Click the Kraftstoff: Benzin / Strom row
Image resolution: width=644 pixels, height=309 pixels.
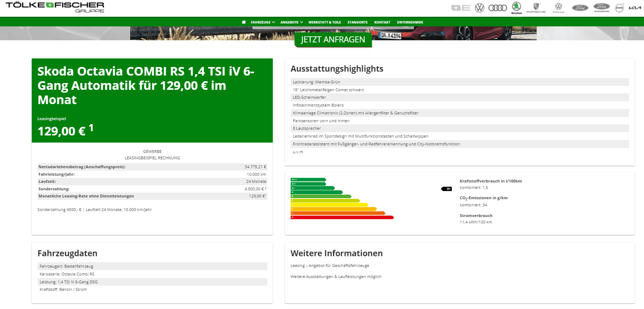click(x=153, y=289)
